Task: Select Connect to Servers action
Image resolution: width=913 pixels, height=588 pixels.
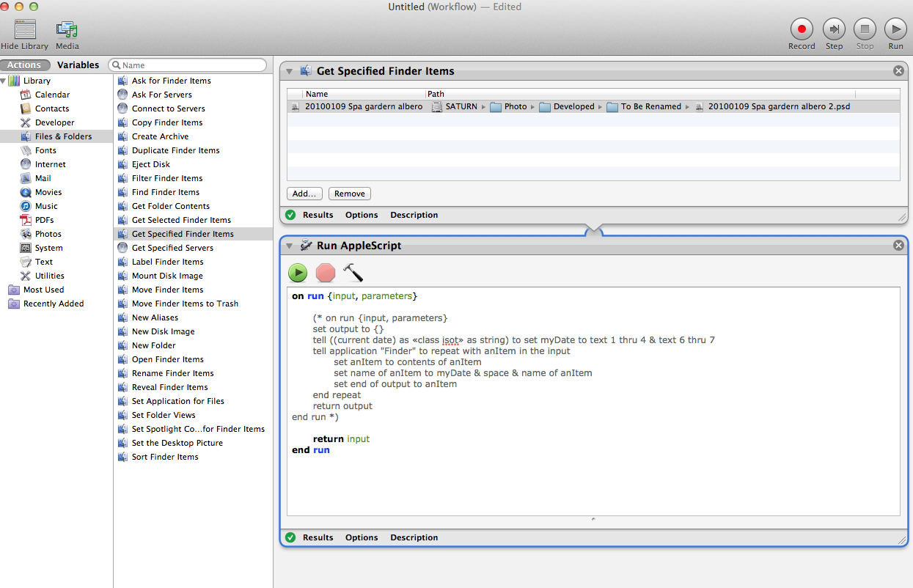Action: click(x=168, y=109)
